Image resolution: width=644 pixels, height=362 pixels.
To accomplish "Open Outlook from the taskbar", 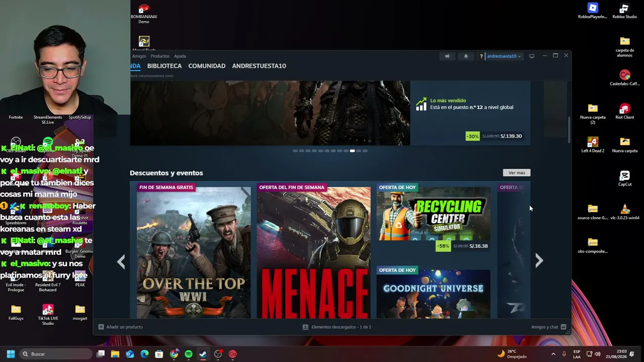I will point(130,354).
